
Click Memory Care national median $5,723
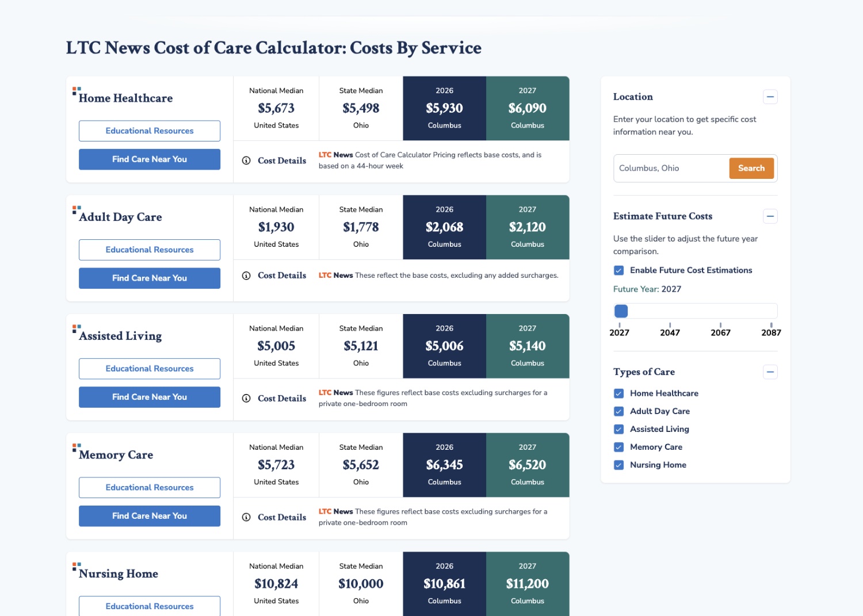[x=276, y=465]
